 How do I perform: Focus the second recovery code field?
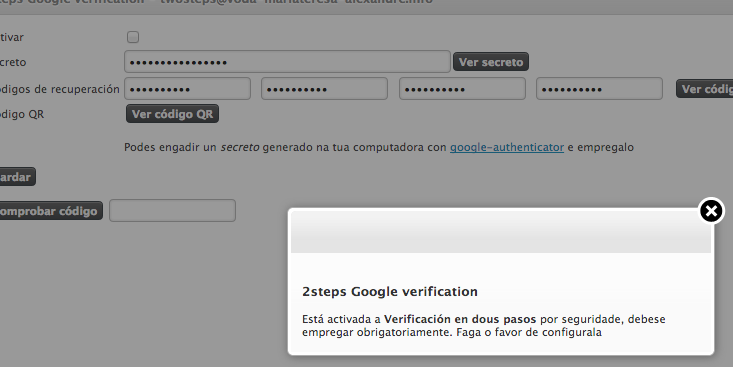pyautogui.click(x=324, y=89)
